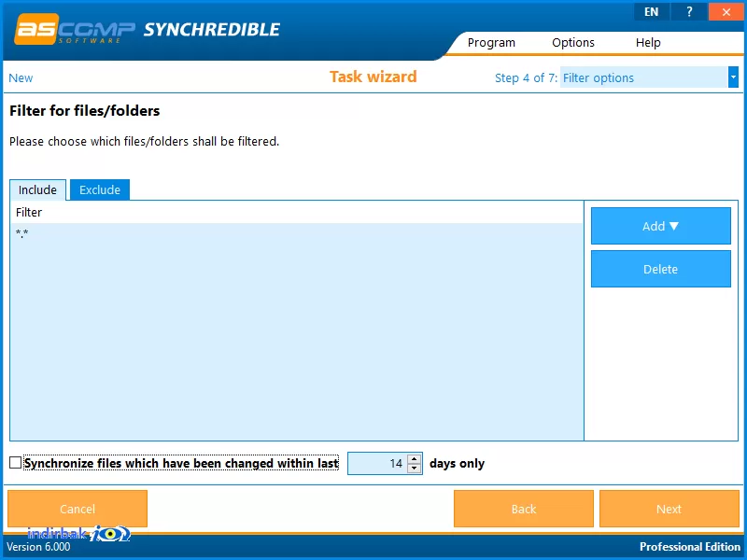Screen dimensions: 747x560
Task: Click the Task wizard heading
Action: pyautogui.click(x=373, y=77)
